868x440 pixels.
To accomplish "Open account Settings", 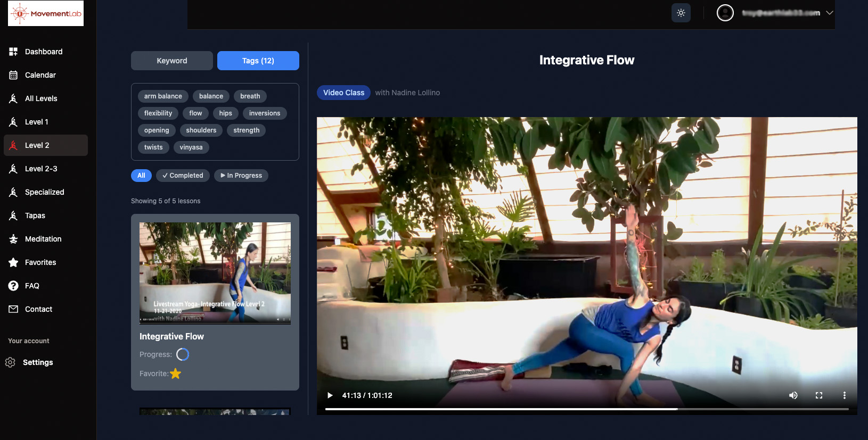I will (38, 362).
